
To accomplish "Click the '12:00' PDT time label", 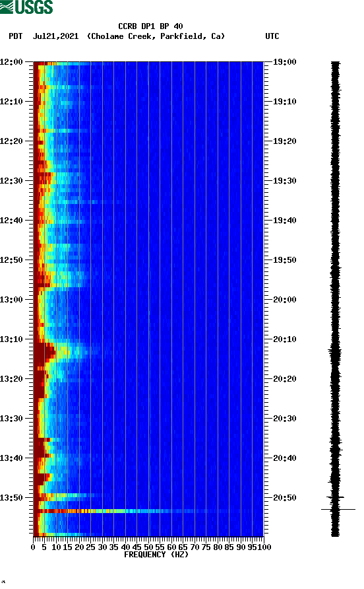I will point(12,62).
